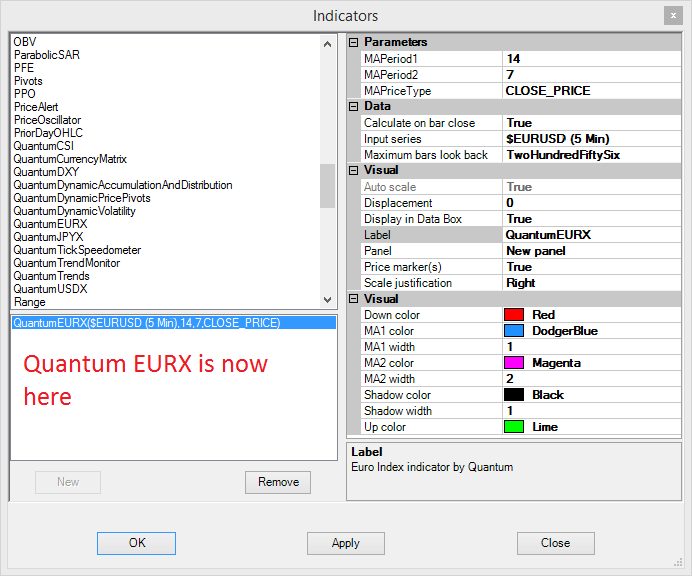Screen dimensions: 692x576
Task: Click the MA1 color property label
Action: click(x=389, y=331)
